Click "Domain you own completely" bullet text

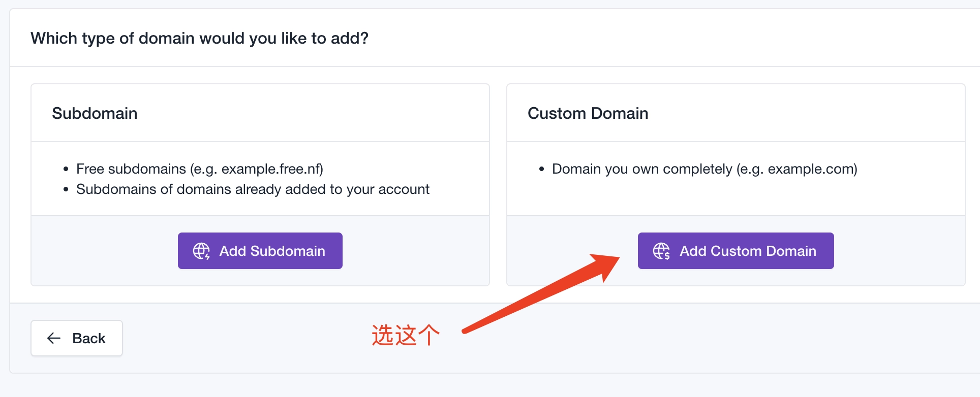point(642,169)
